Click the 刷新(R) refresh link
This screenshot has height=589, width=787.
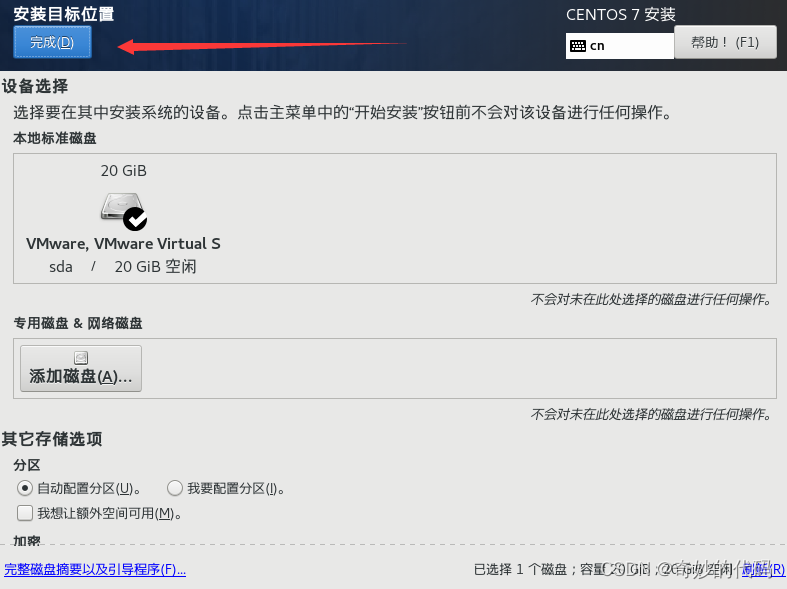(763, 569)
